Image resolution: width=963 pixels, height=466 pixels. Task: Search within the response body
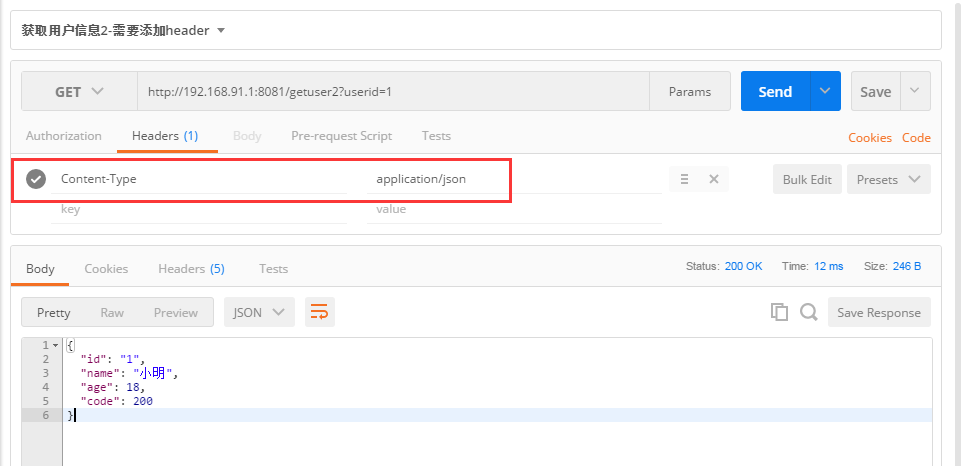click(809, 312)
